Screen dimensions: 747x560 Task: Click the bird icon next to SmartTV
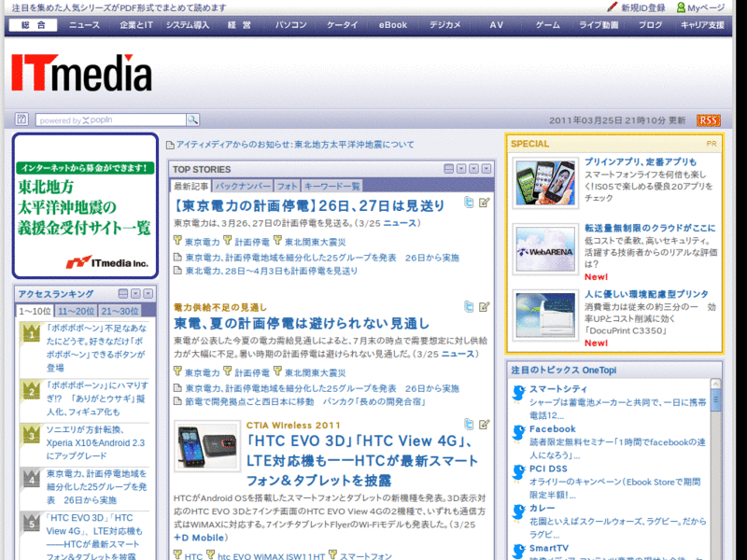point(518,552)
